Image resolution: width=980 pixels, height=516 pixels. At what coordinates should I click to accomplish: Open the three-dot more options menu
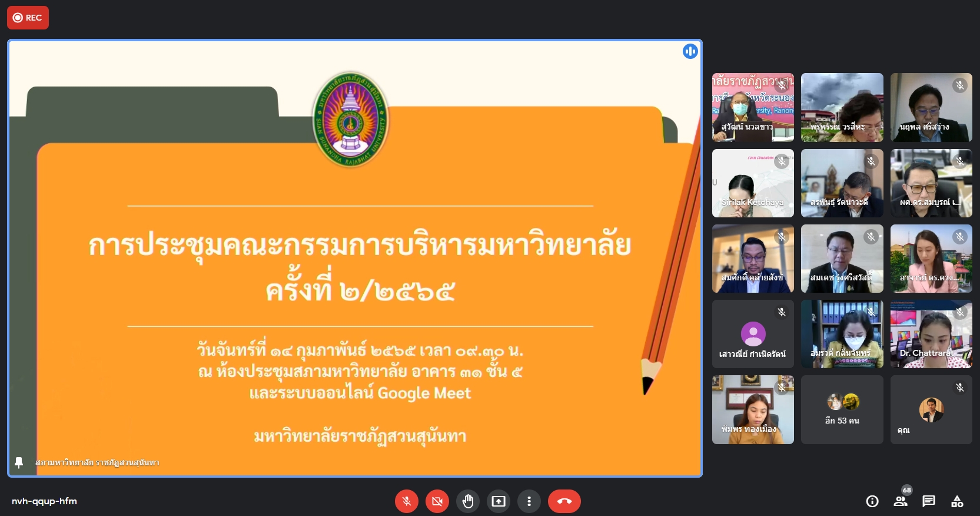[529, 501]
